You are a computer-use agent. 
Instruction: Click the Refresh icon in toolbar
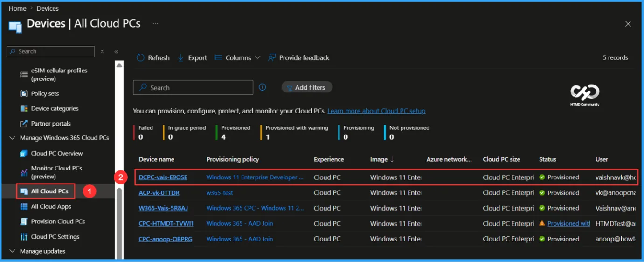(x=140, y=58)
